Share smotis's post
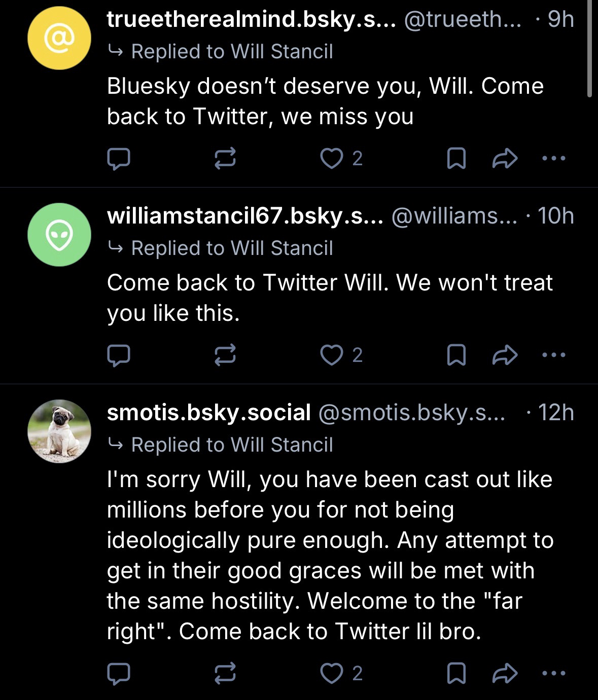Screen dimensions: 598x700 pos(505,674)
